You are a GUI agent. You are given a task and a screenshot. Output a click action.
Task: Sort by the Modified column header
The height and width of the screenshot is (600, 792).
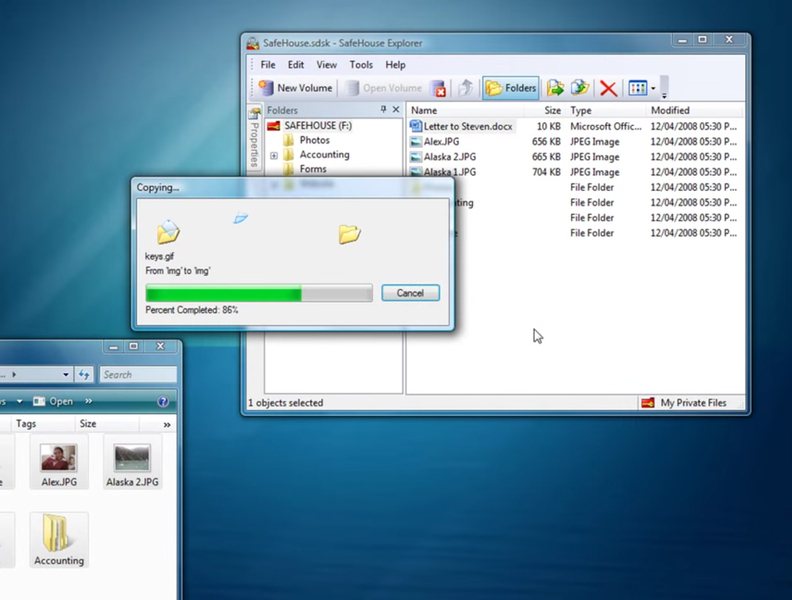point(694,110)
